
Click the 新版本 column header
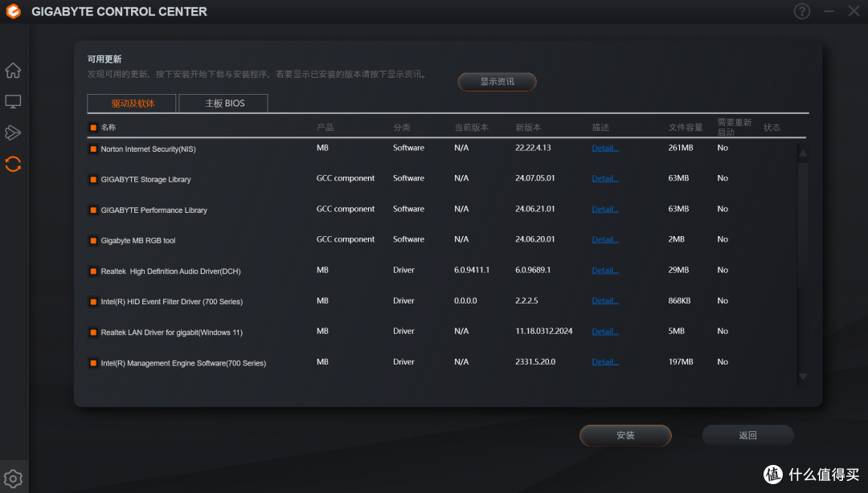528,127
